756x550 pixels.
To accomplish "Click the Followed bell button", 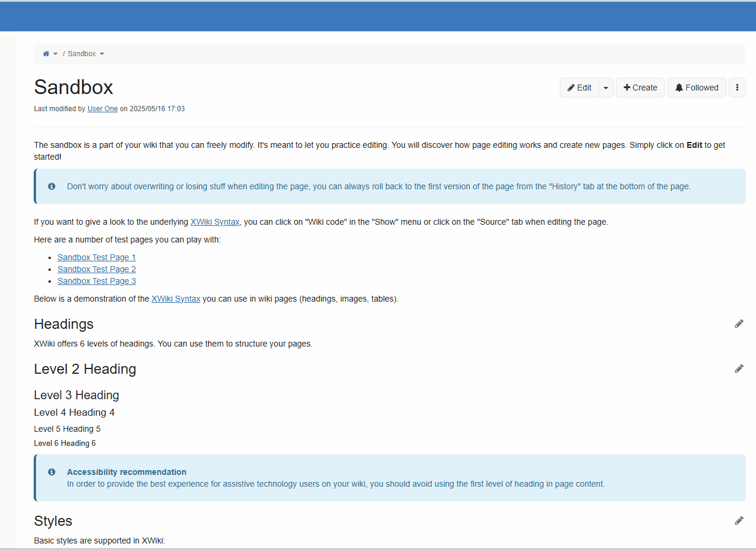I will point(697,88).
